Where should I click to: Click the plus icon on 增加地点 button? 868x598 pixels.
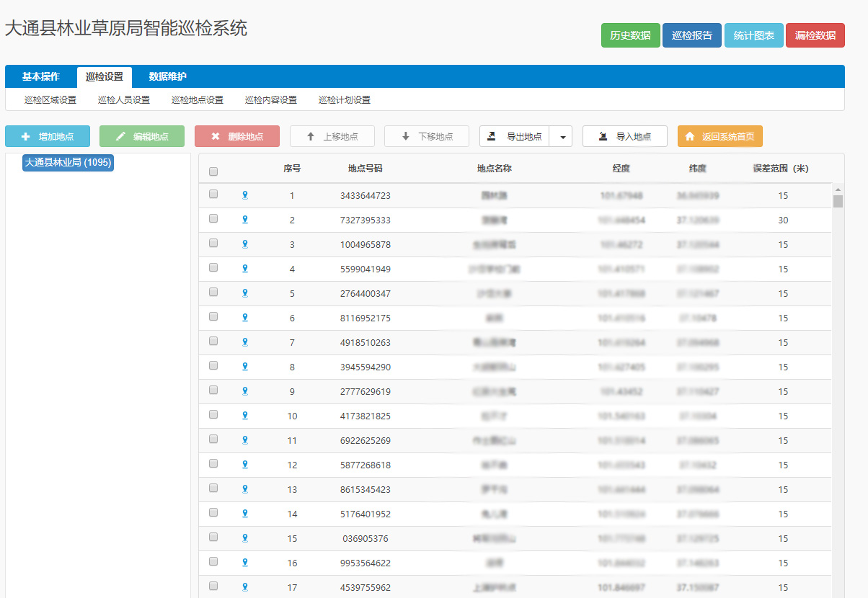26,136
